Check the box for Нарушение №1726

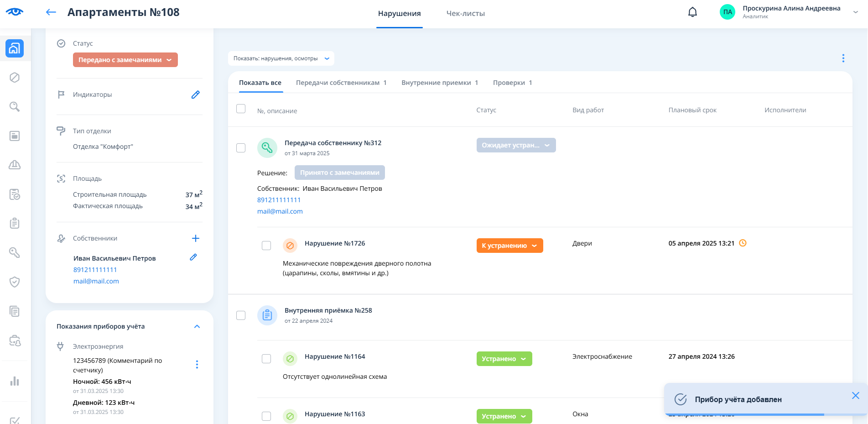(266, 246)
